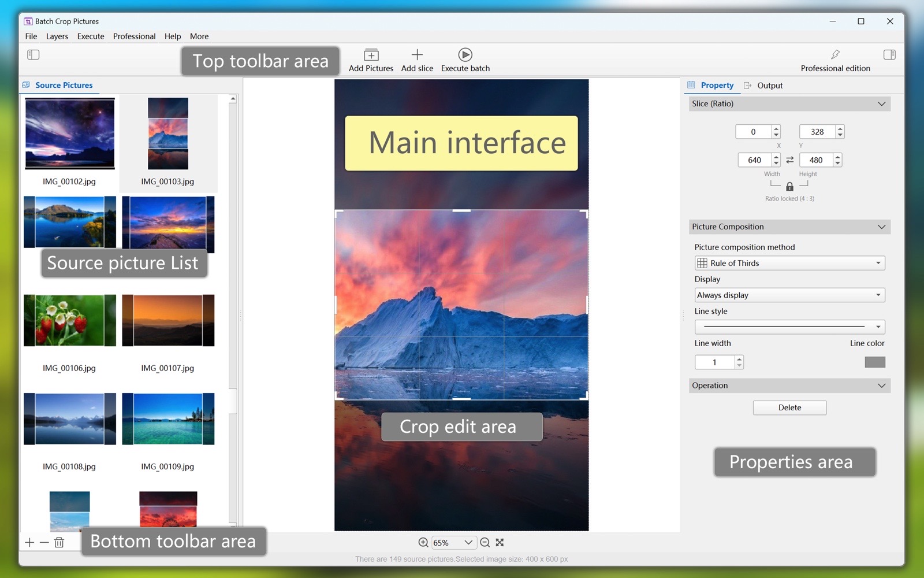Click the Add slice plus icon

pos(417,55)
